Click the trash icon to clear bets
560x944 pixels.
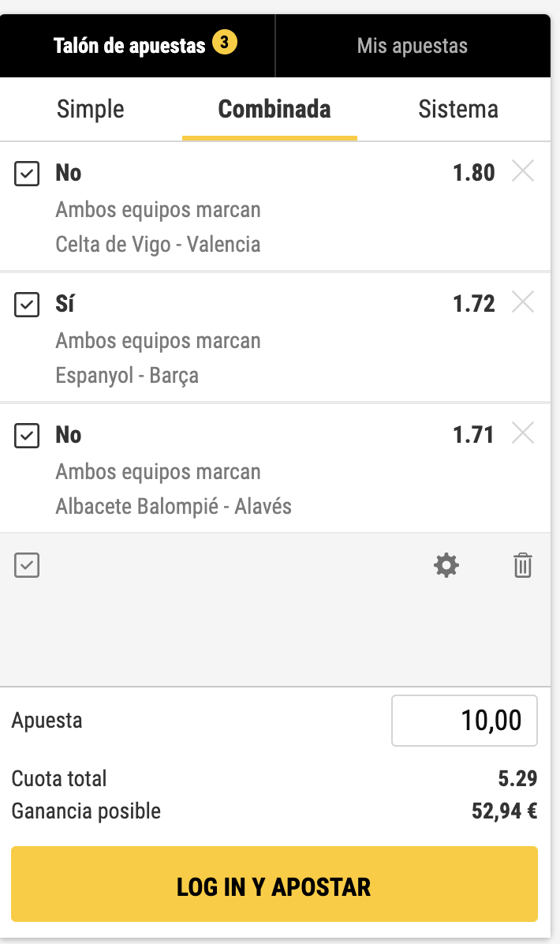click(x=523, y=565)
